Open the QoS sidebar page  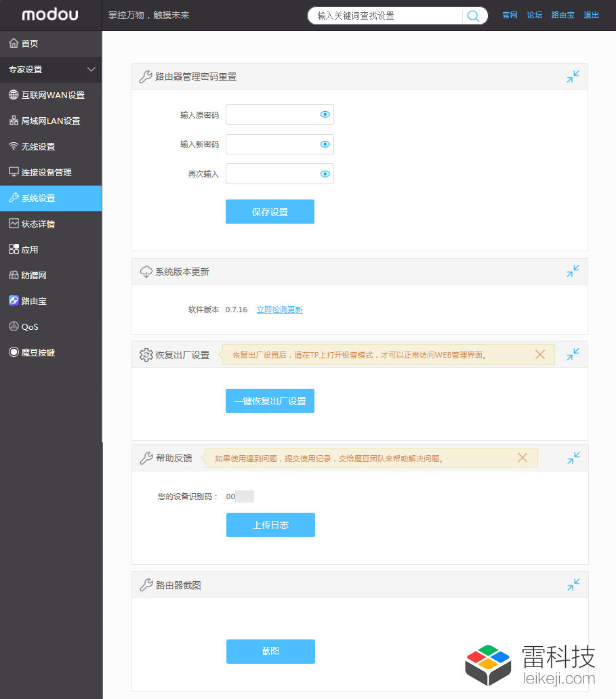click(29, 326)
